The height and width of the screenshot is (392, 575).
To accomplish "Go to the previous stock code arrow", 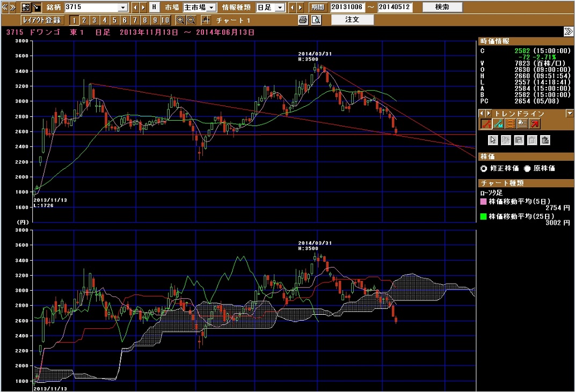I will (x=135, y=8).
